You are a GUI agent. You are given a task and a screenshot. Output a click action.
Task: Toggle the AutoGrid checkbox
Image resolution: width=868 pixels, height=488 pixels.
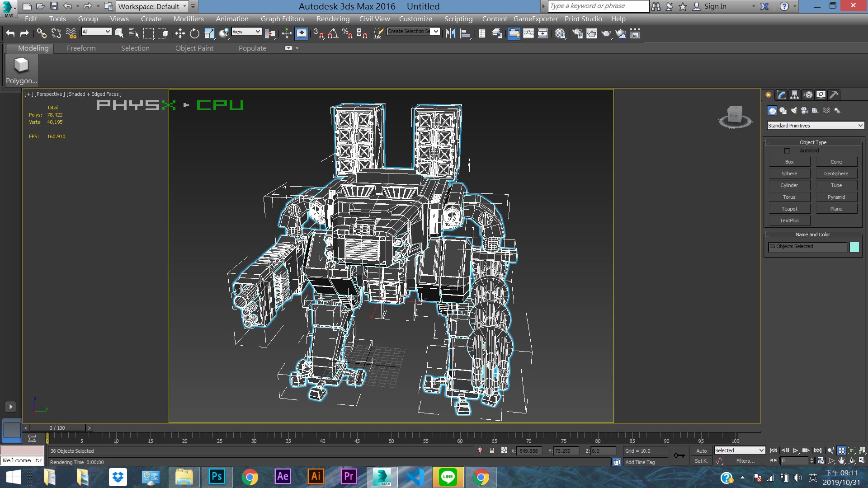787,151
